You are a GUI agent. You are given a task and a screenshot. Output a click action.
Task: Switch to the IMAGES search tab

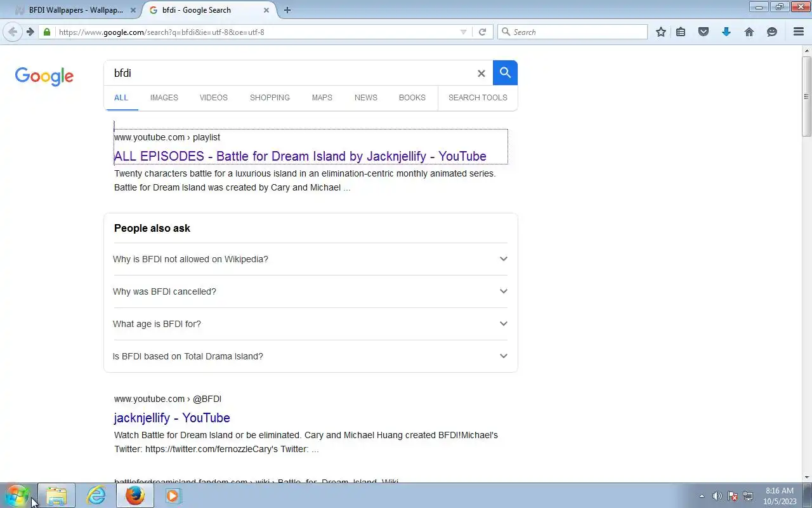pos(164,98)
